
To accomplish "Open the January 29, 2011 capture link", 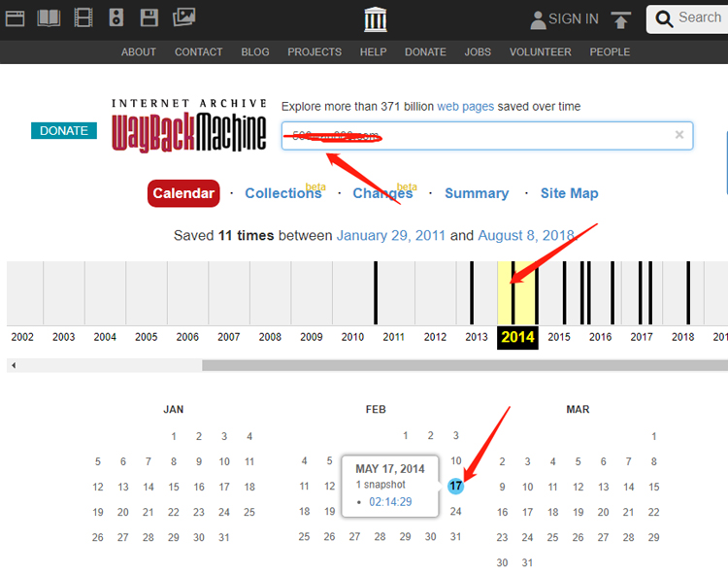I will 391,235.
